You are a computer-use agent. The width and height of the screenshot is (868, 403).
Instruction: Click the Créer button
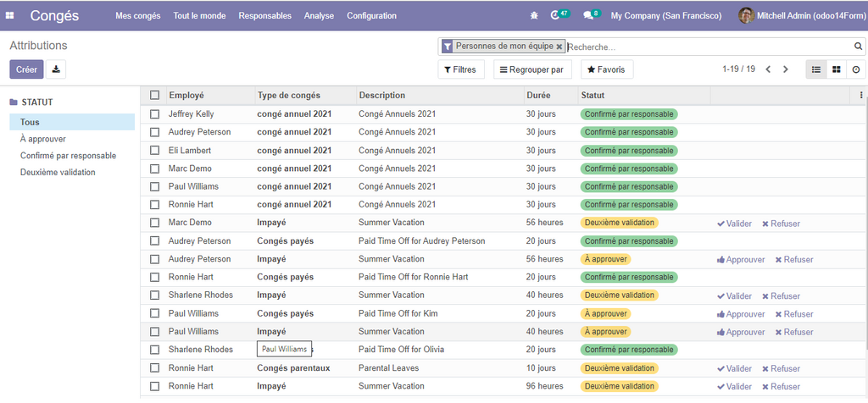[x=26, y=69]
